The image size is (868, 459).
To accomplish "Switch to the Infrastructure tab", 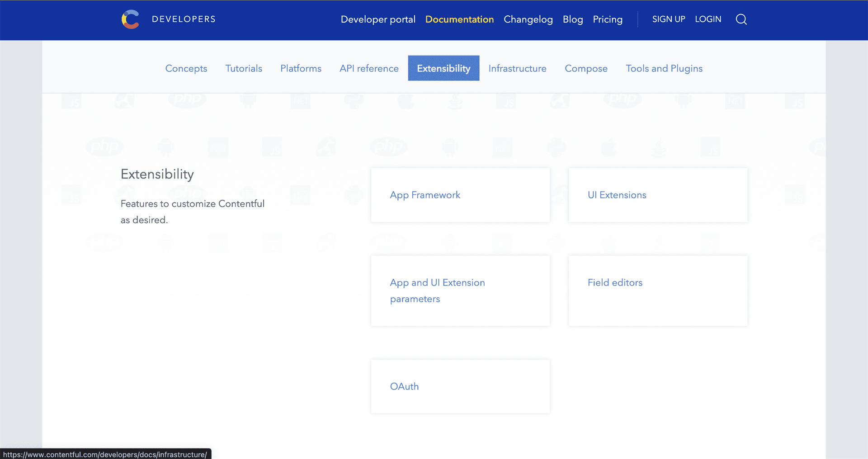I will pos(517,68).
